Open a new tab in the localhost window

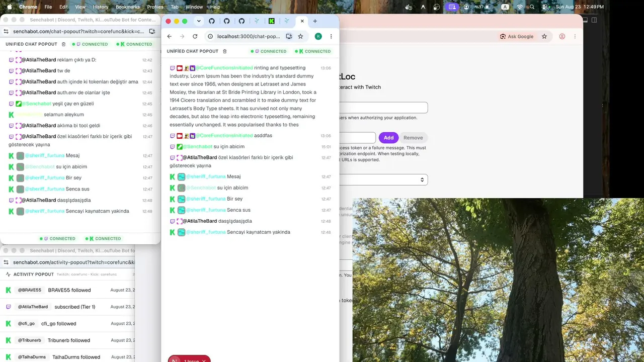point(315,21)
